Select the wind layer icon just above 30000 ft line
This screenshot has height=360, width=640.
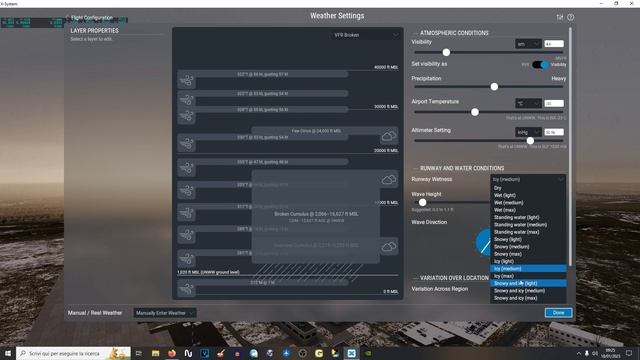187,100
